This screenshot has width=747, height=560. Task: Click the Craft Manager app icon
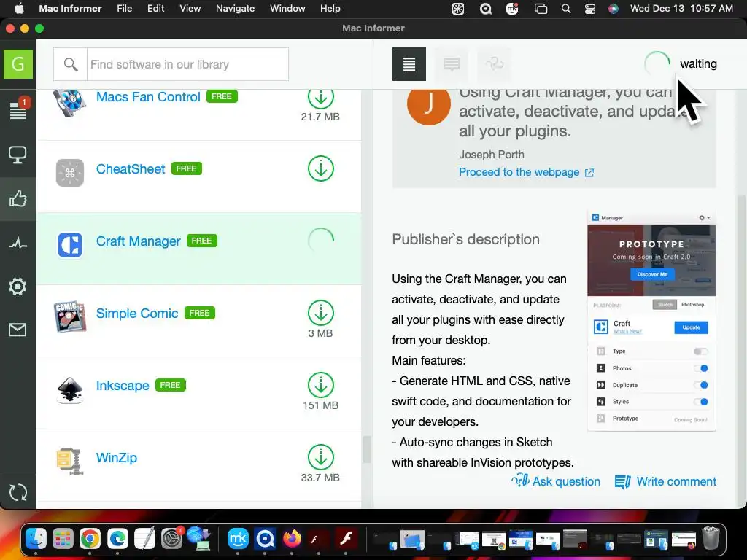pyautogui.click(x=70, y=245)
